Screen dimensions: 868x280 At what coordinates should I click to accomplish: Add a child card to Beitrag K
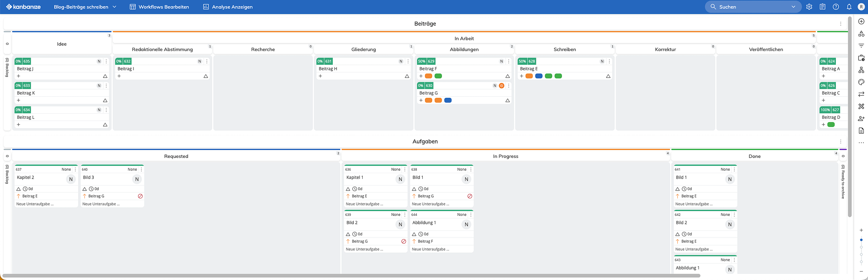point(19,100)
